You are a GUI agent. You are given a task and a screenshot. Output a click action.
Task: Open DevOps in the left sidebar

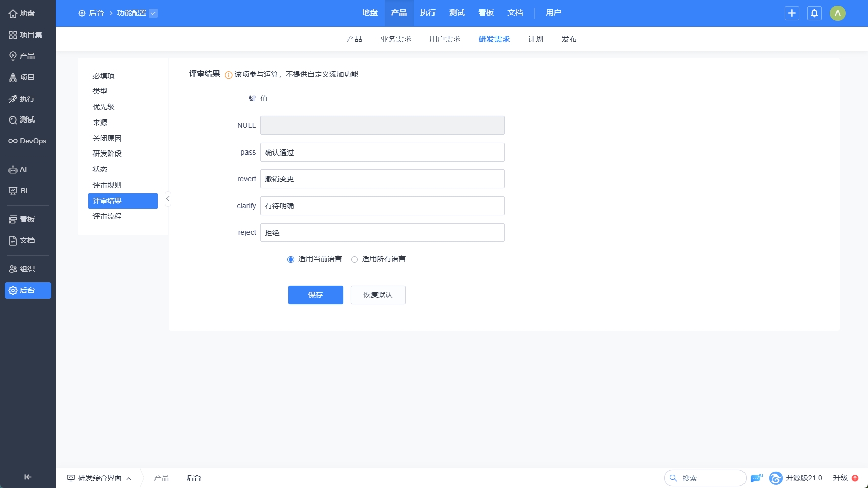[x=27, y=141]
